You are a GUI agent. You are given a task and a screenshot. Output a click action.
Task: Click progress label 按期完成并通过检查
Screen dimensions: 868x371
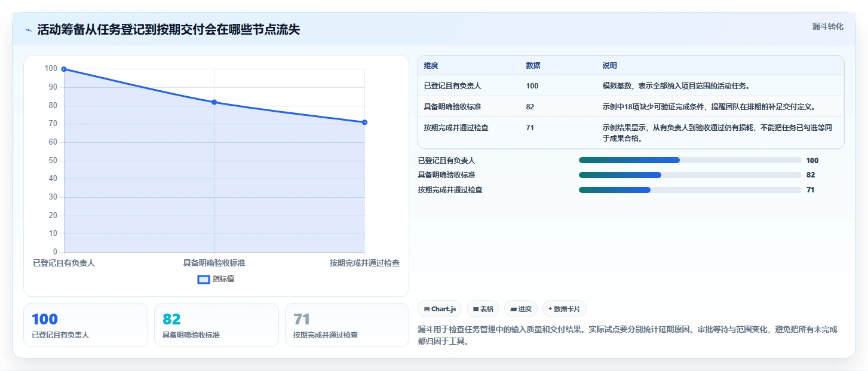(x=450, y=190)
